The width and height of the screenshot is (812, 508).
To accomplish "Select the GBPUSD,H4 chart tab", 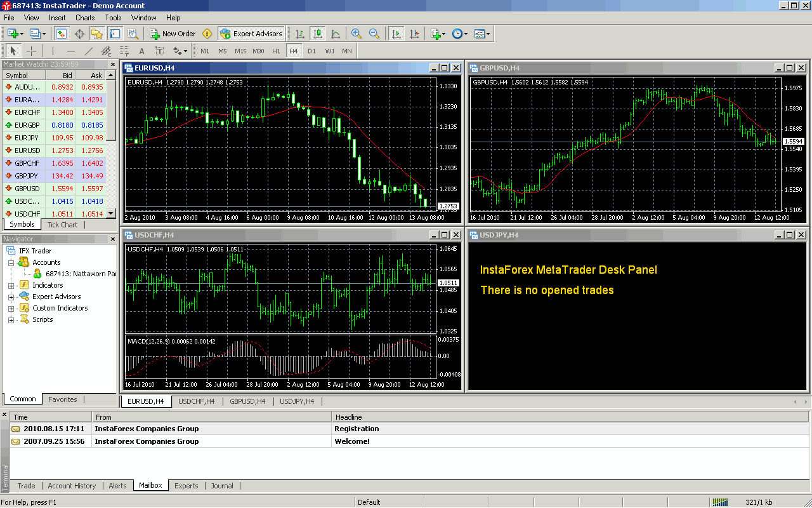I will (247, 401).
